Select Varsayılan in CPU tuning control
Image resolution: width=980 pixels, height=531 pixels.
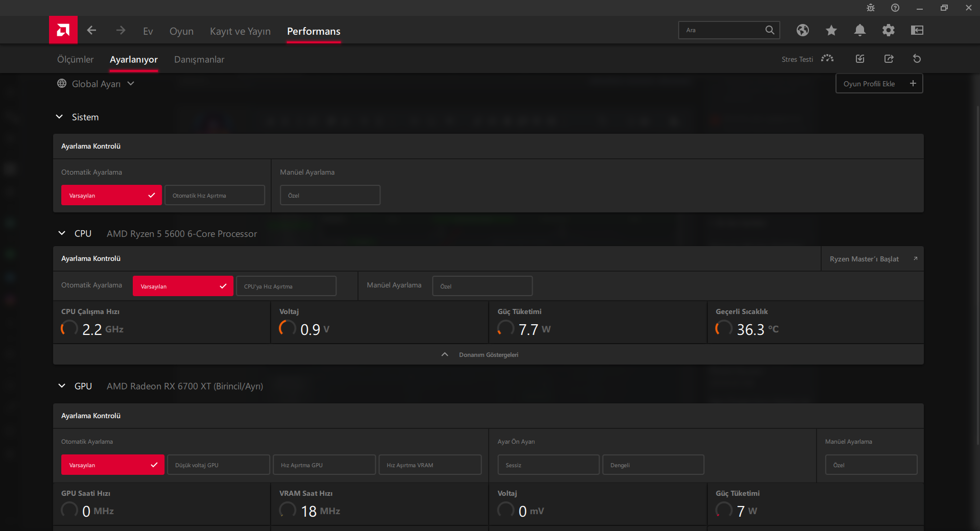pos(183,286)
